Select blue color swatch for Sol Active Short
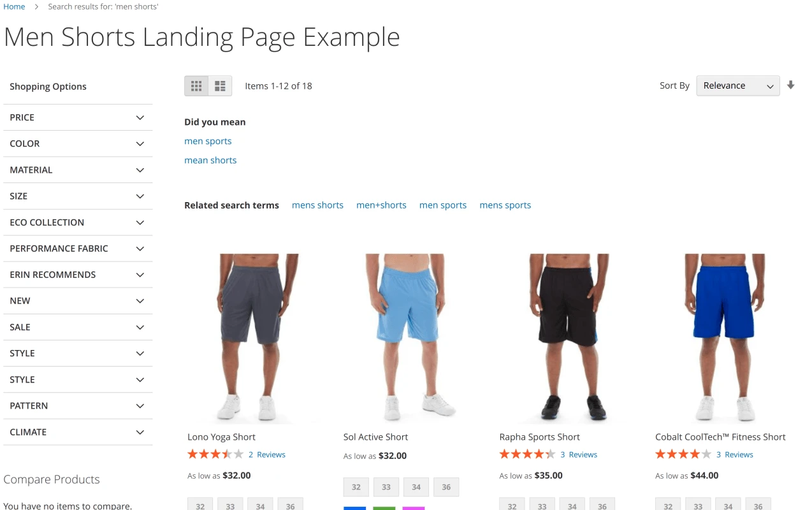 [x=355, y=508]
